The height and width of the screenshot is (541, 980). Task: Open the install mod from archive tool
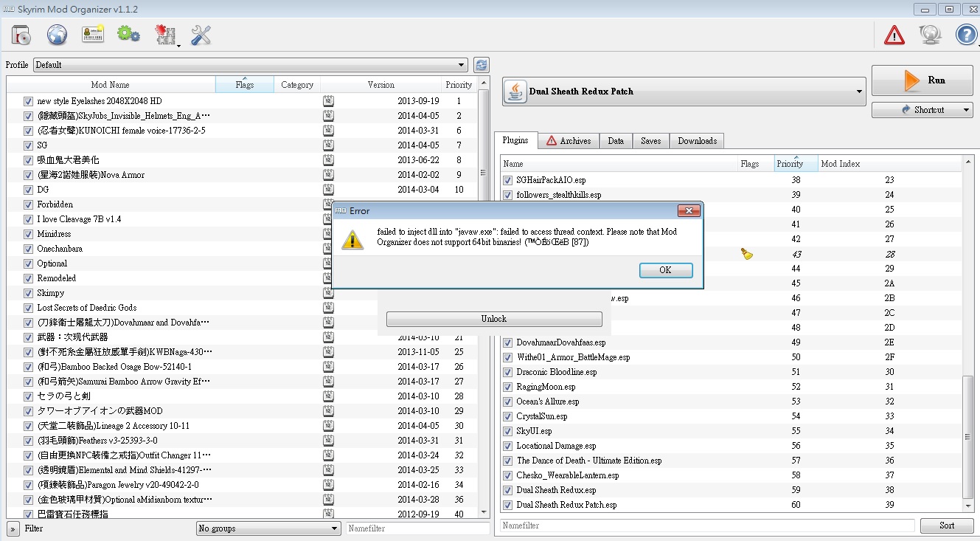click(x=21, y=34)
